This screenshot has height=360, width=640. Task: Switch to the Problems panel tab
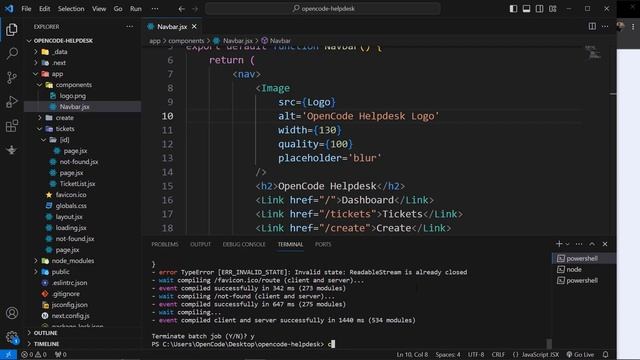(165, 244)
